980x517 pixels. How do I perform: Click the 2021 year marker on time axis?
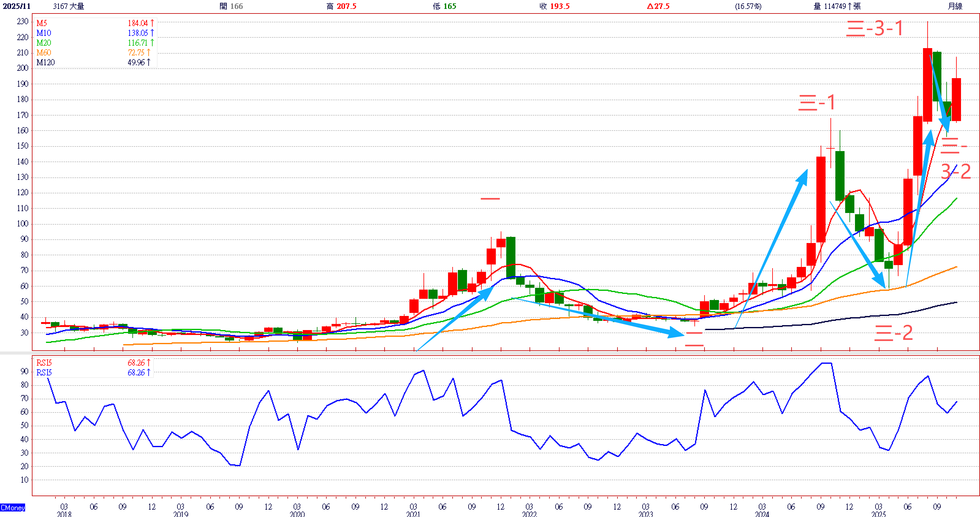413,514
